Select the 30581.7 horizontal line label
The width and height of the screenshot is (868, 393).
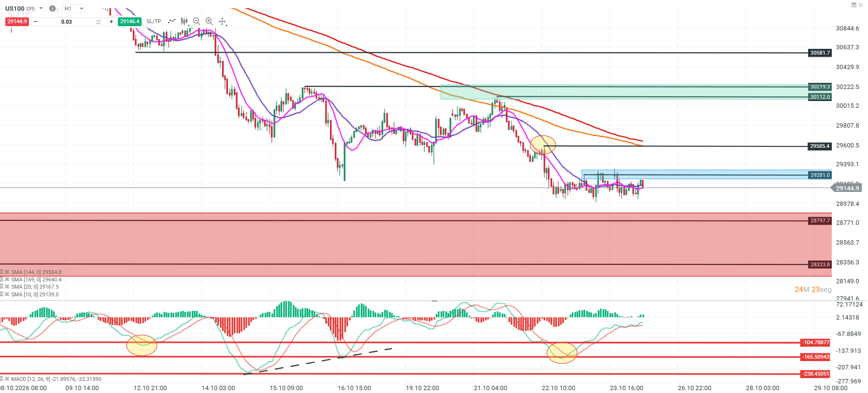point(820,53)
